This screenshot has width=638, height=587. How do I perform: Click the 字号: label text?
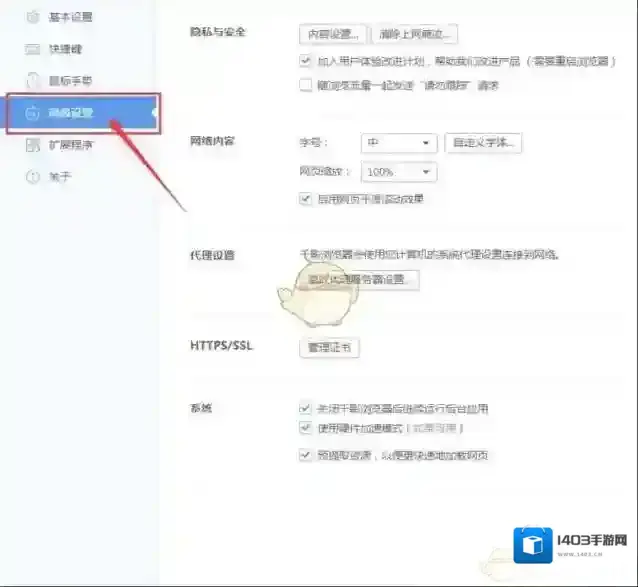(x=314, y=143)
